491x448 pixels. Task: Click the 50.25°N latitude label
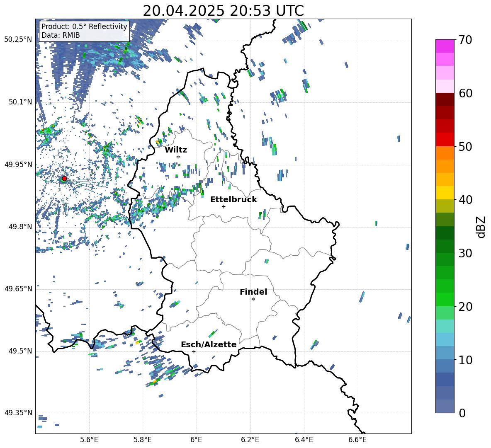[18, 40]
